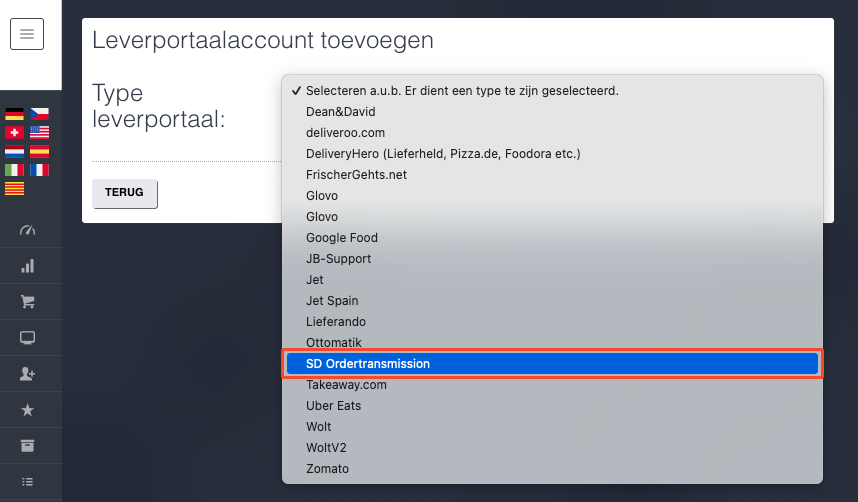This screenshot has height=502, width=858.
Task: Click the monitor screen sidebar icon
Action: pos(27,338)
